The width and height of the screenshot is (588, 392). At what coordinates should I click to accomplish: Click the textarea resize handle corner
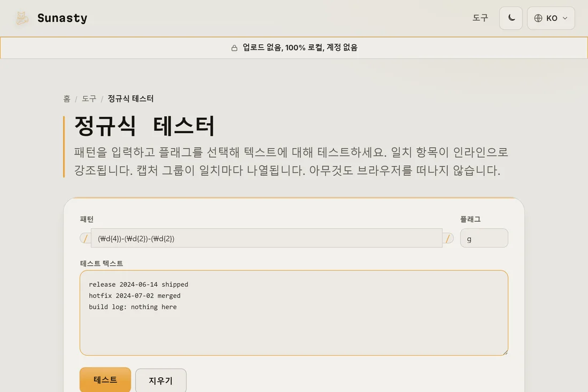point(505,352)
